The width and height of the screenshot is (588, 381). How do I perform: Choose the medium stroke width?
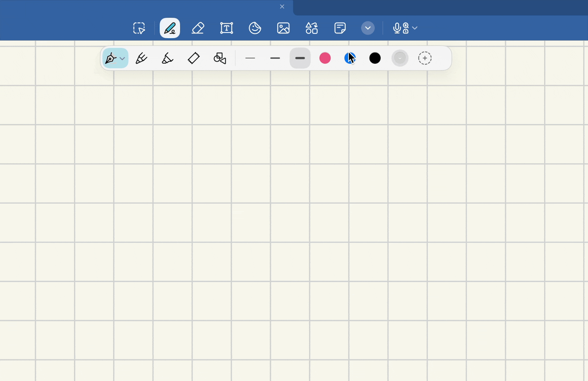coord(275,58)
